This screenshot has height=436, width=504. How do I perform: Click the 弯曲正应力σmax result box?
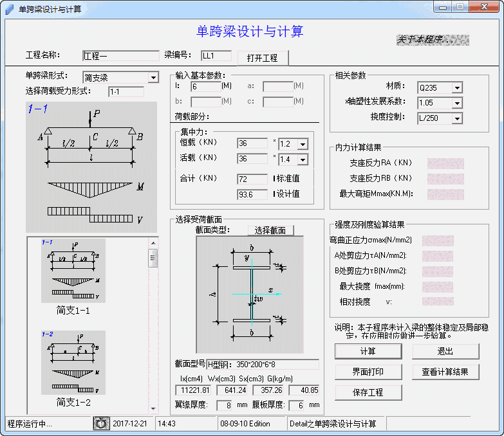click(x=438, y=241)
